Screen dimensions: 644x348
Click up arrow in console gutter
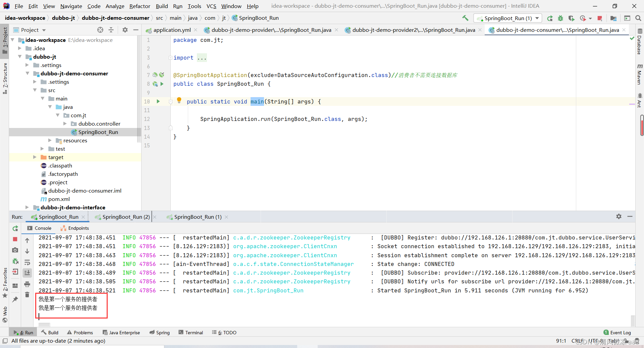click(x=27, y=240)
